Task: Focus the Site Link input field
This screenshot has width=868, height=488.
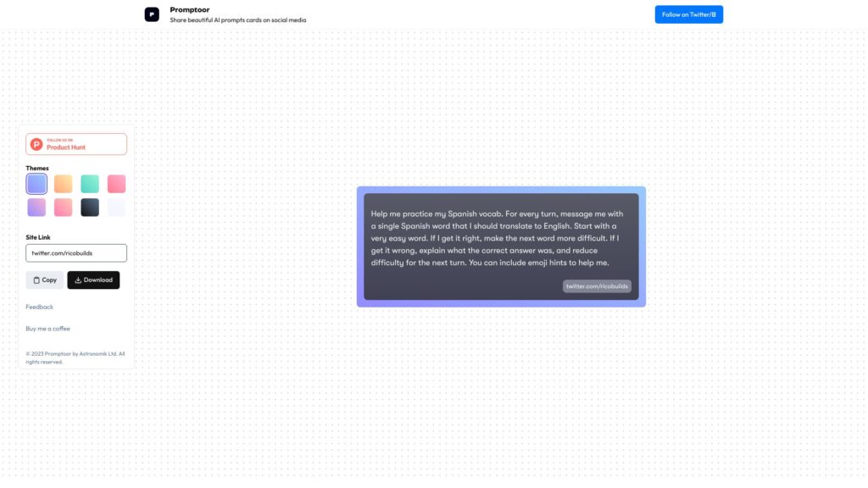Action: [76, 253]
